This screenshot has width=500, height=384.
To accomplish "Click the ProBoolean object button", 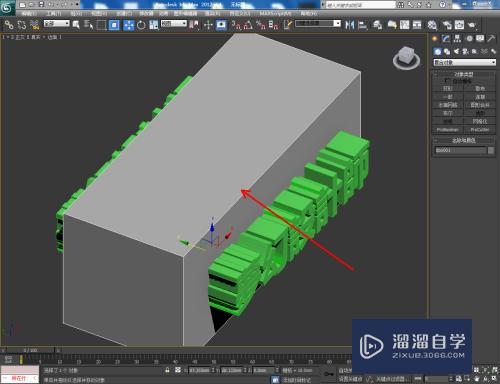I will point(447,130).
